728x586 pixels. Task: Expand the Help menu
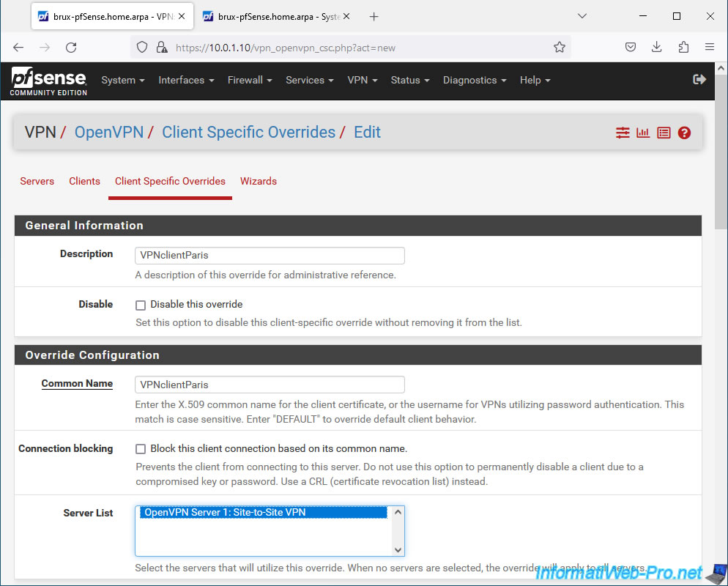(535, 81)
